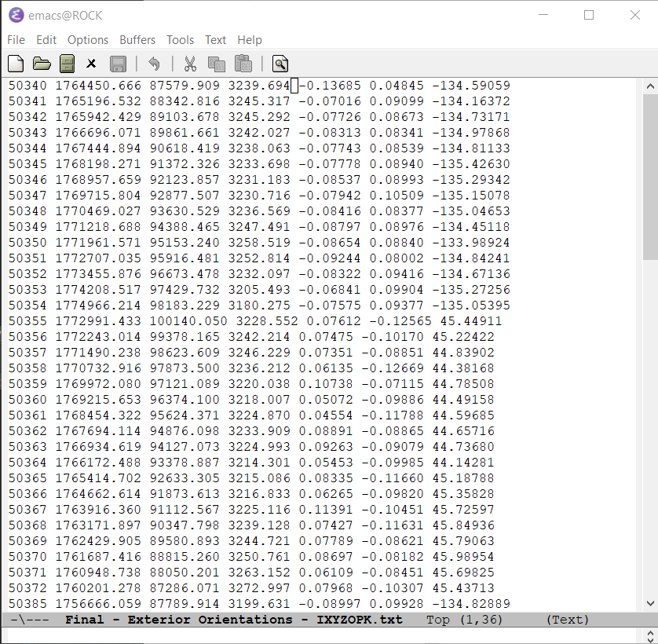Open the Text menu

(215, 40)
